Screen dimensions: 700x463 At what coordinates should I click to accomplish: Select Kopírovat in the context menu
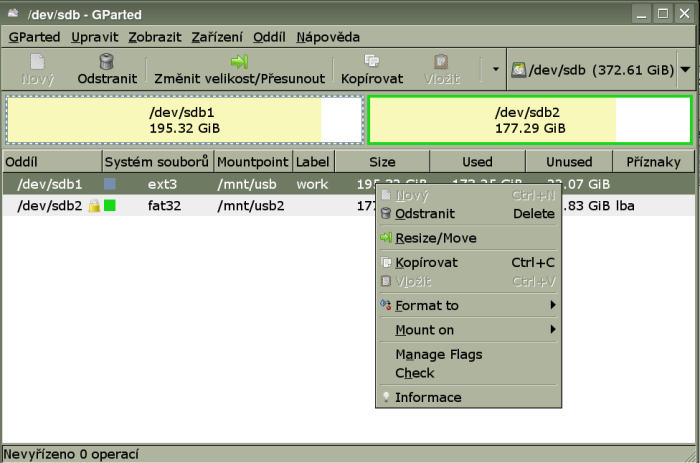[x=426, y=262]
